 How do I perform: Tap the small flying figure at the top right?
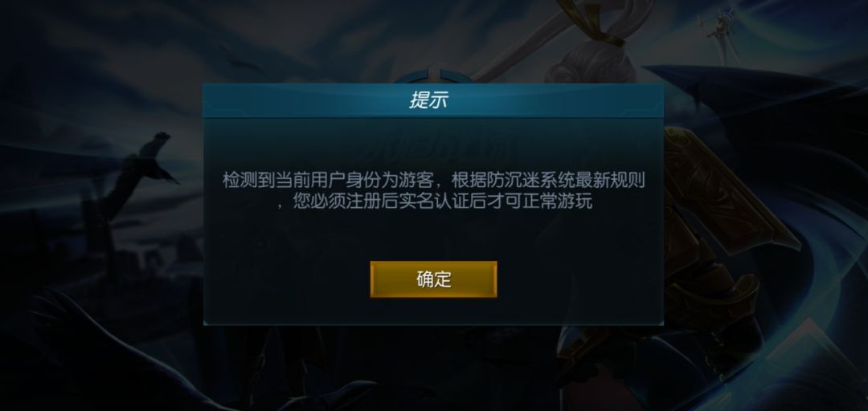pyautogui.click(x=721, y=33)
